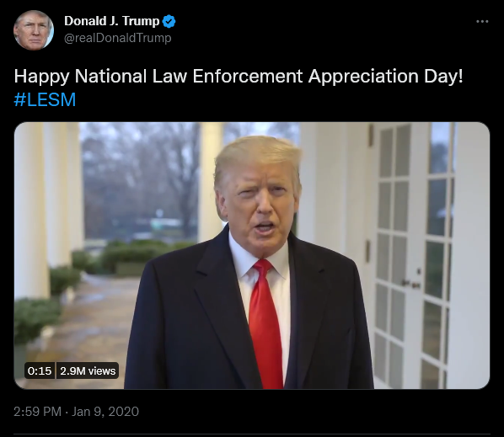Click the red tie in the video
This screenshot has width=504, height=437.
coord(265,324)
